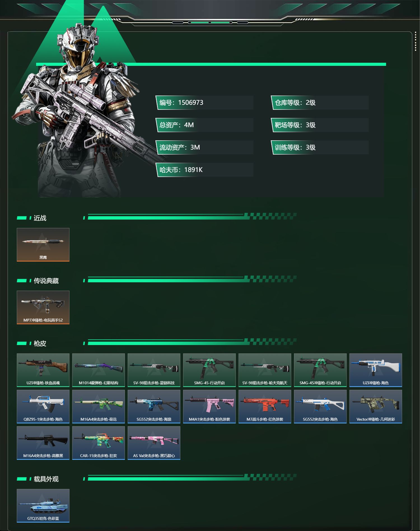Click the 仓库等级：2级 stat
The height and width of the screenshot is (531, 420).
tap(320, 103)
